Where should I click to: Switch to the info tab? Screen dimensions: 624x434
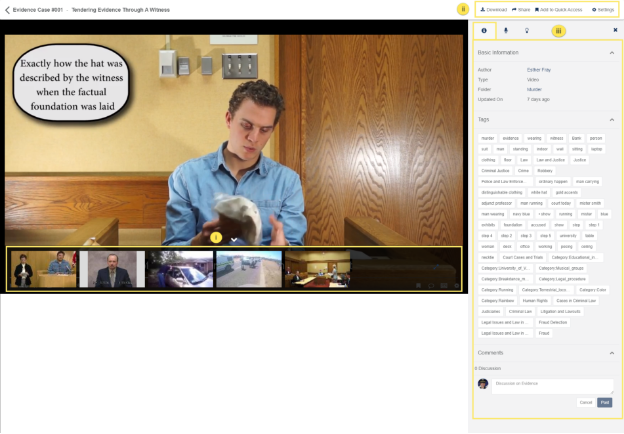pos(484,31)
